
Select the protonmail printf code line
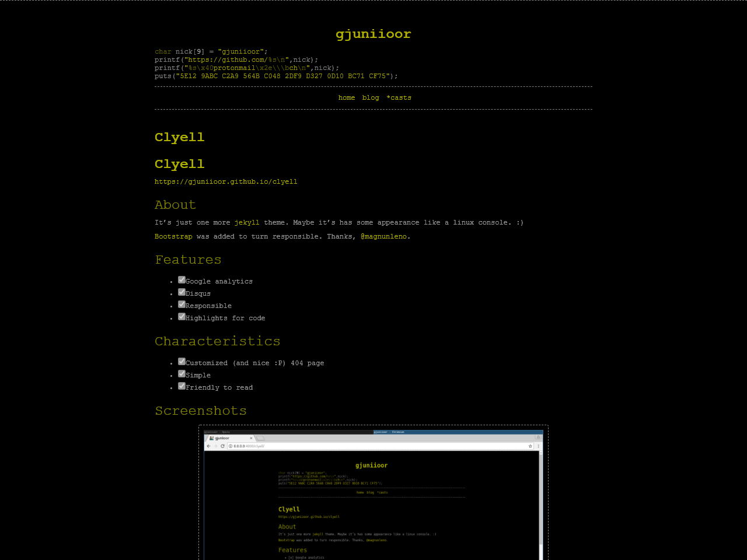[x=247, y=68]
